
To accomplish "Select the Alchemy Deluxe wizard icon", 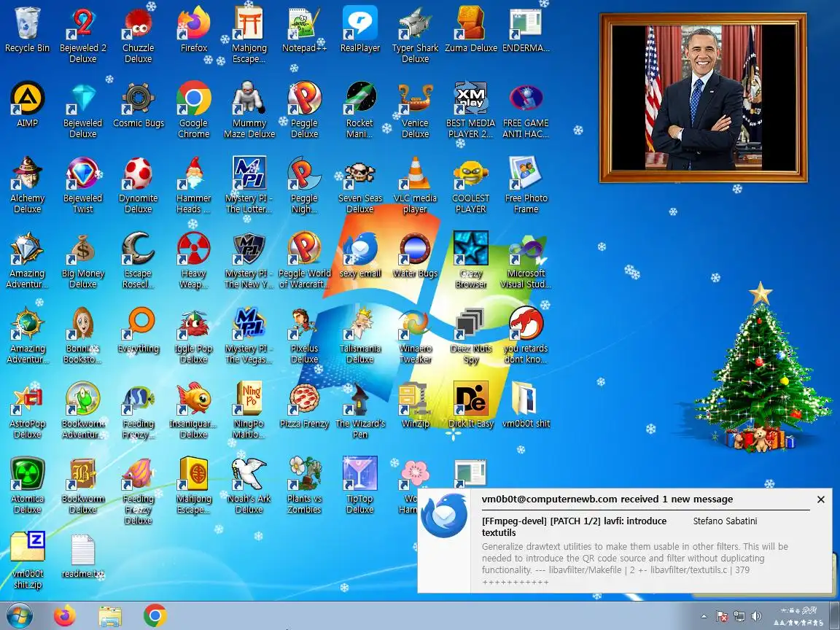I will click(27, 185).
